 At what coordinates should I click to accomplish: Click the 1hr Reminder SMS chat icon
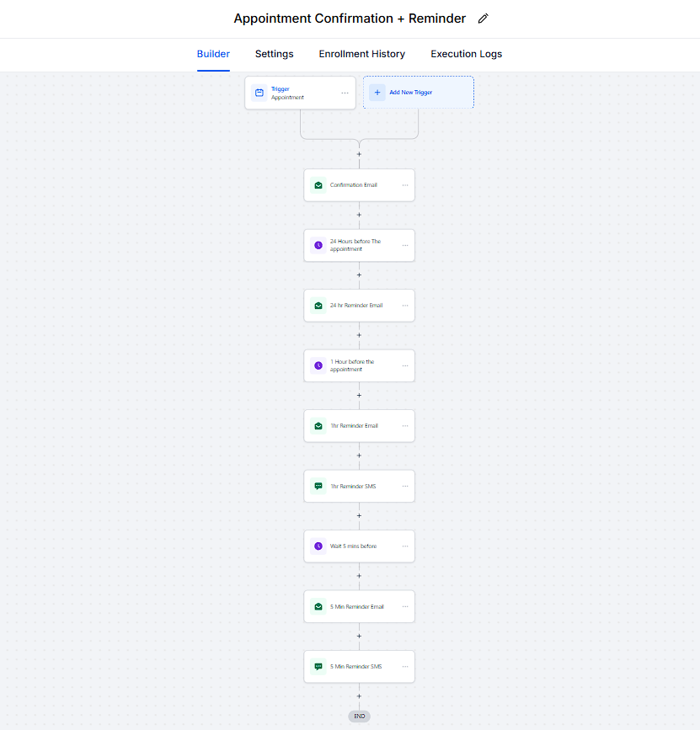pyautogui.click(x=318, y=486)
